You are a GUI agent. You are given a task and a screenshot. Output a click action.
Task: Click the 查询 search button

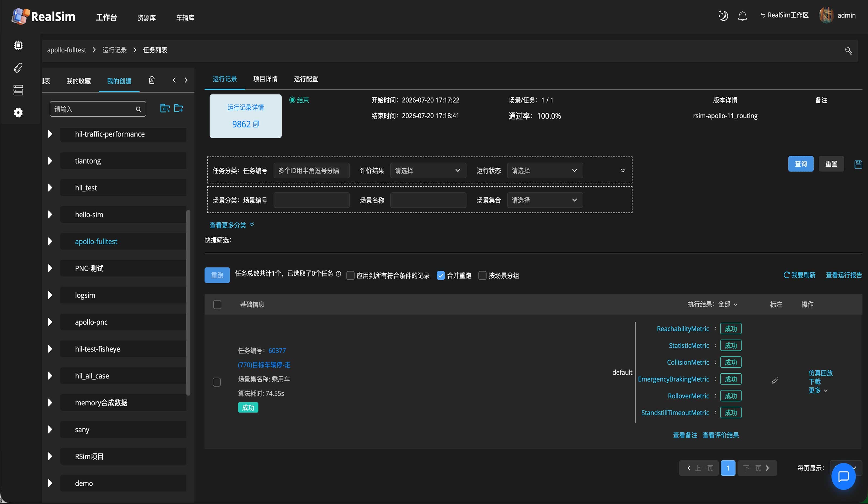click(801, 164)
